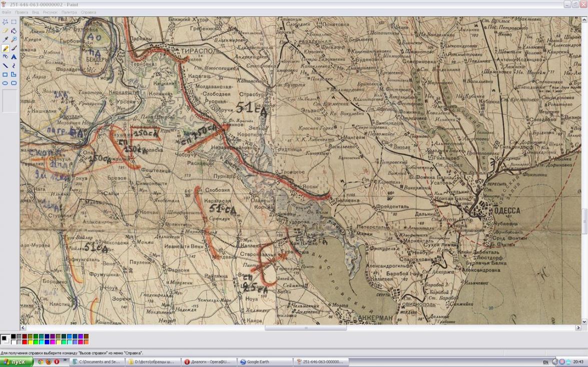The height and width of the screenshot is (367, 588).
Task: Click the horizontal scrollbar thumb below the canvas
Action: 306,327
